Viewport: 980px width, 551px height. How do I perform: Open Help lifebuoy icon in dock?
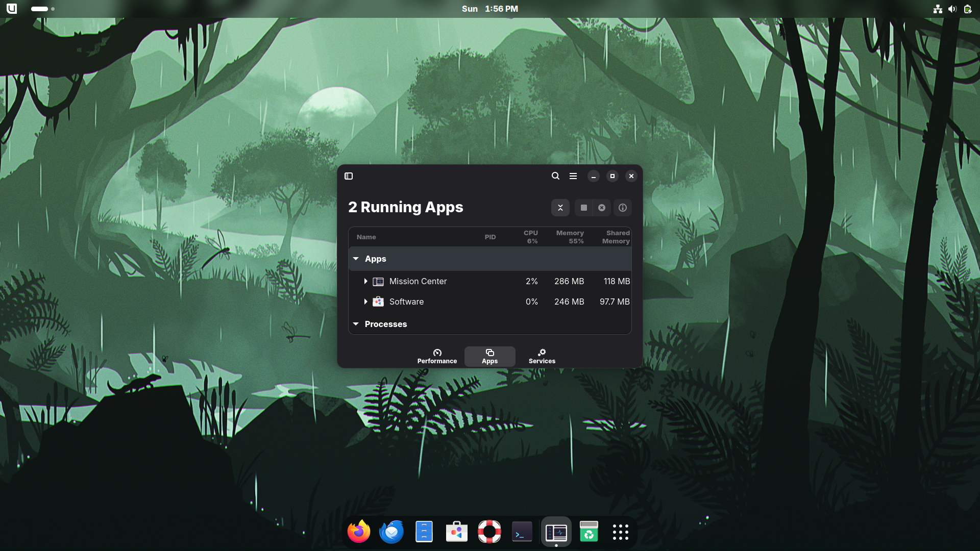tap(489, 532)
